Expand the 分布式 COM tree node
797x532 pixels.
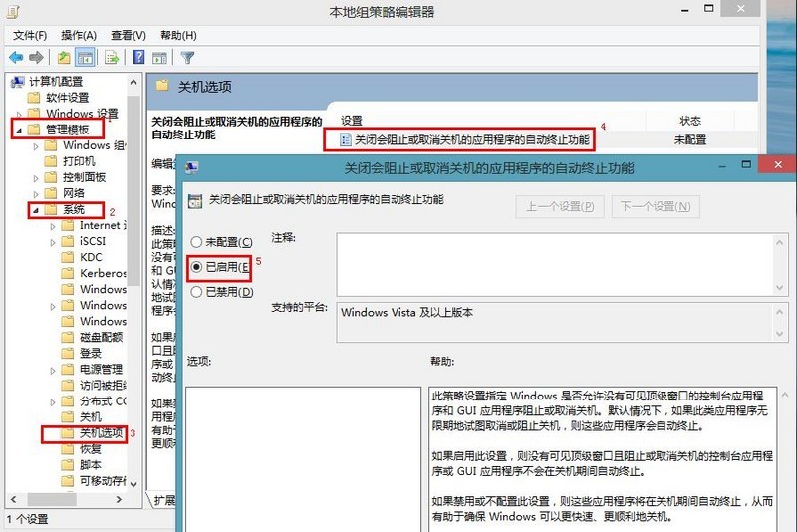(x=53, y=401)
